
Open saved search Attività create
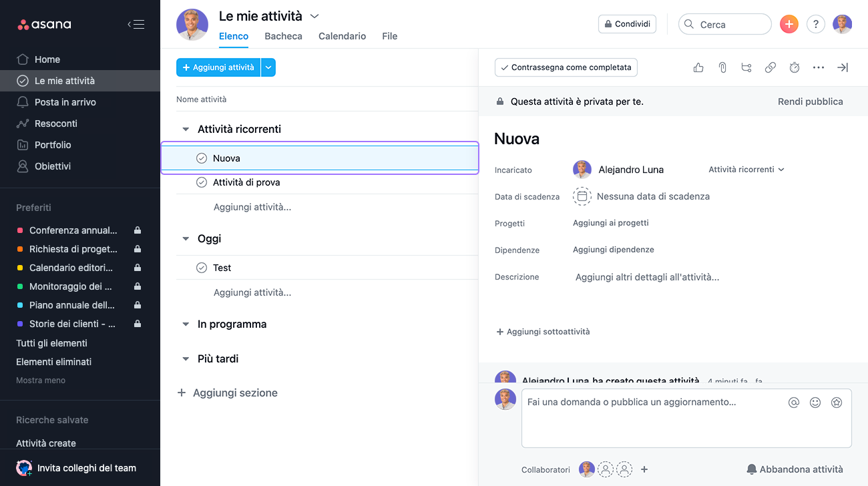click(x=46, y=443)
